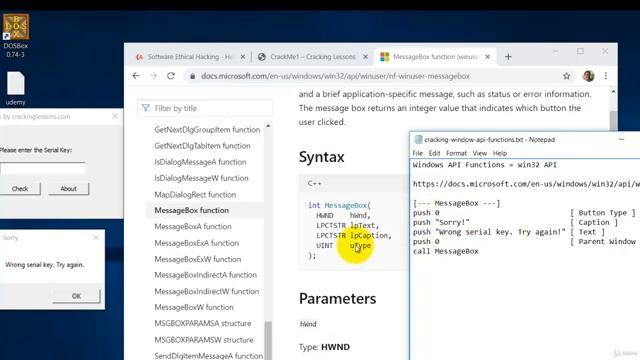Open the Chrome profile avatar
This screenshot has width=640, height=360.
(x=588, y=76)
